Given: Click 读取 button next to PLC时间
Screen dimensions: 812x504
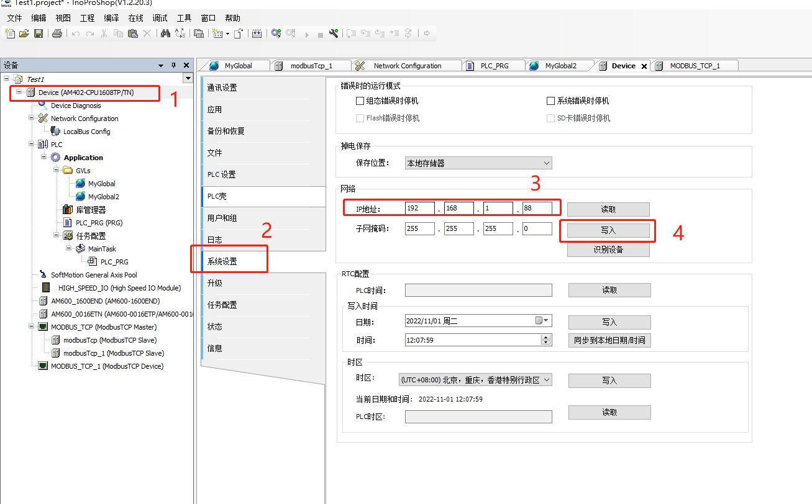Looking at the screenshot, I should 609,290.
